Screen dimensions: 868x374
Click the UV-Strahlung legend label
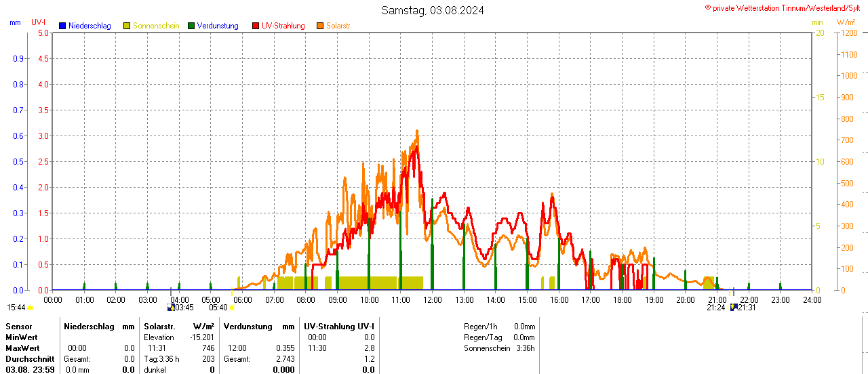(283, 26)
